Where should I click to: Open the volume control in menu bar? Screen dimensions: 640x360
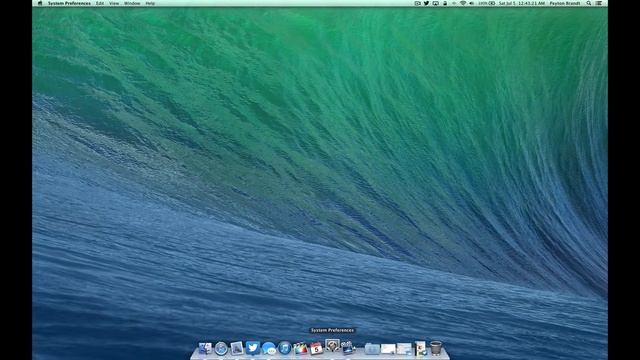tap(471, 3)
